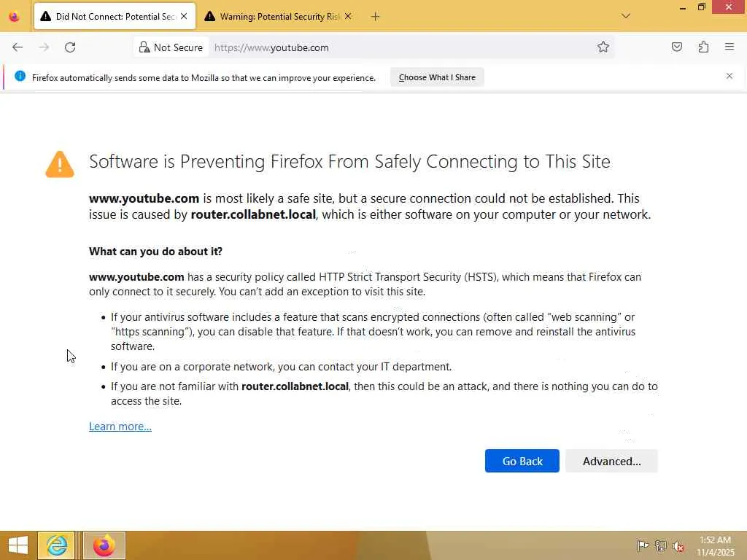This screenshot has height=560, width=747.
Task: Click the Go Back button
Action: pyautogui.click(x=522, y=461)
